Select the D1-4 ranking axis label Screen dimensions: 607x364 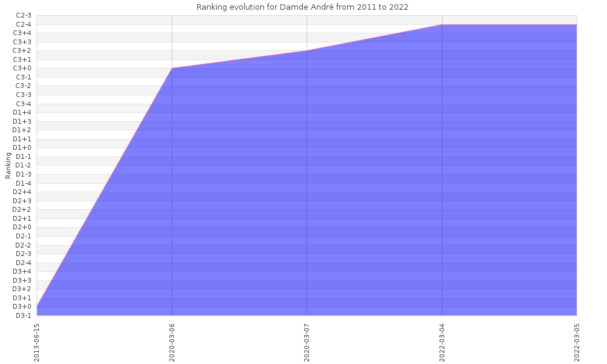tap(23, 183)
